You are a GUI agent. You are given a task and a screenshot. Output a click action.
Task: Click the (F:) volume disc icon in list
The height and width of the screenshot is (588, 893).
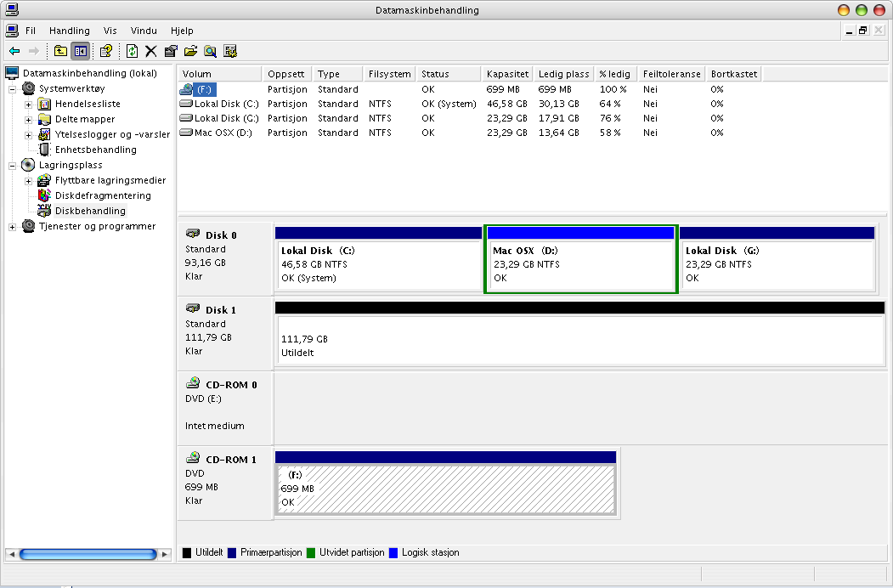186,89
